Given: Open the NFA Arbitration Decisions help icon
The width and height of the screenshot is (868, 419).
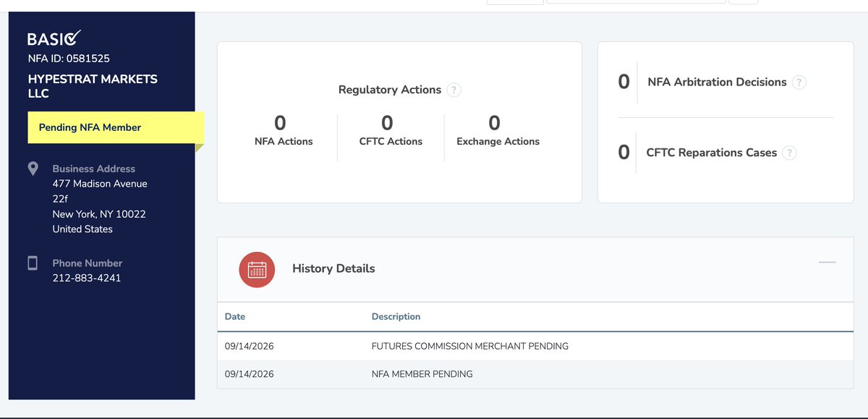Looking at the screenshot, I should 799,82.
